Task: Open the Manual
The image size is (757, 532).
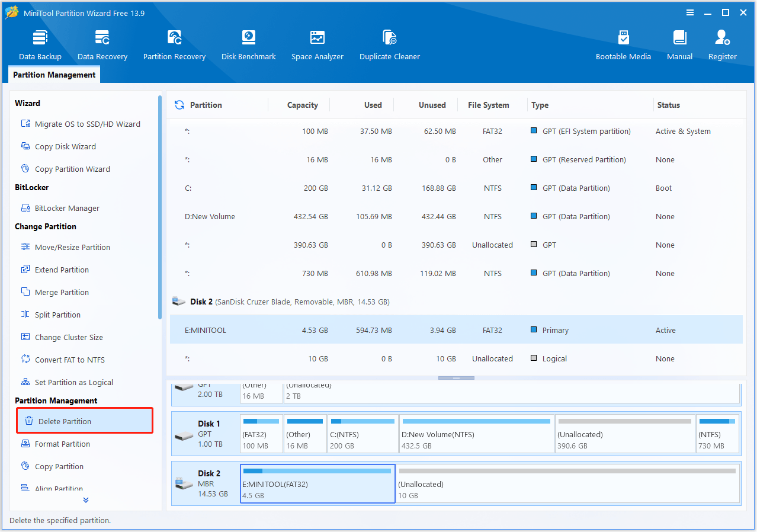Action: pos(679,45)
